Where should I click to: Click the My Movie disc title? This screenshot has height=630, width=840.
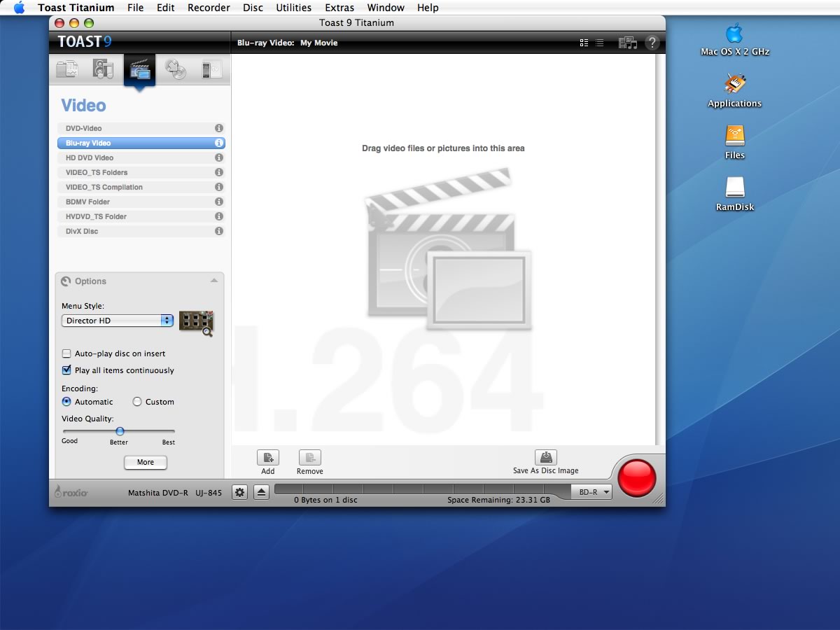[x=318, y=43]
